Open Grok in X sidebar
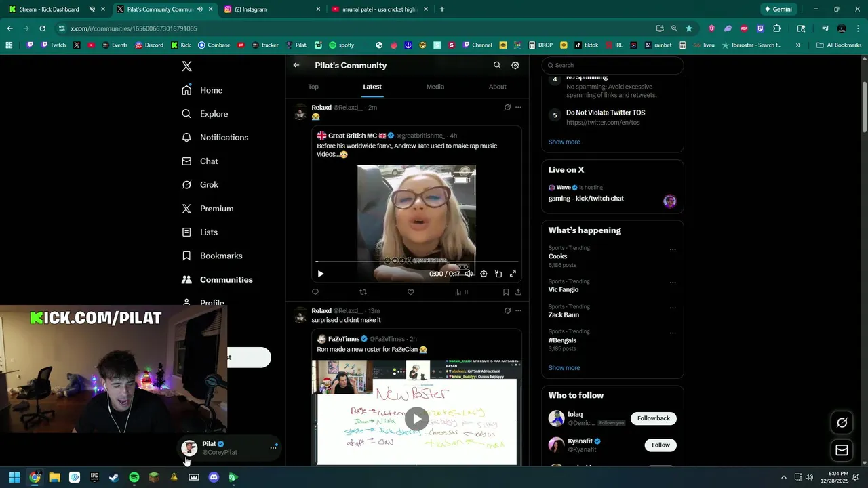 tap(200, 184)
